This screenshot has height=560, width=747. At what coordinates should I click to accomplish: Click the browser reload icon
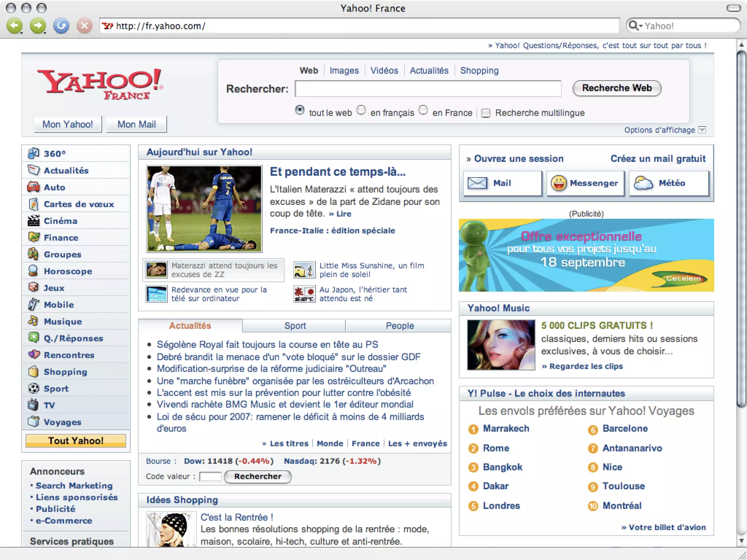pos(61,26)
